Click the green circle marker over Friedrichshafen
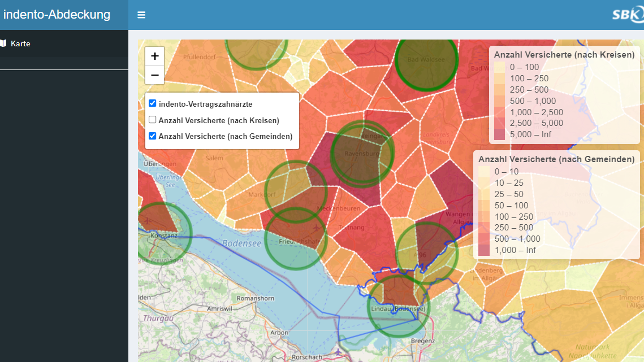The width and height of the screenshot is (644, 362). point(296,238)
